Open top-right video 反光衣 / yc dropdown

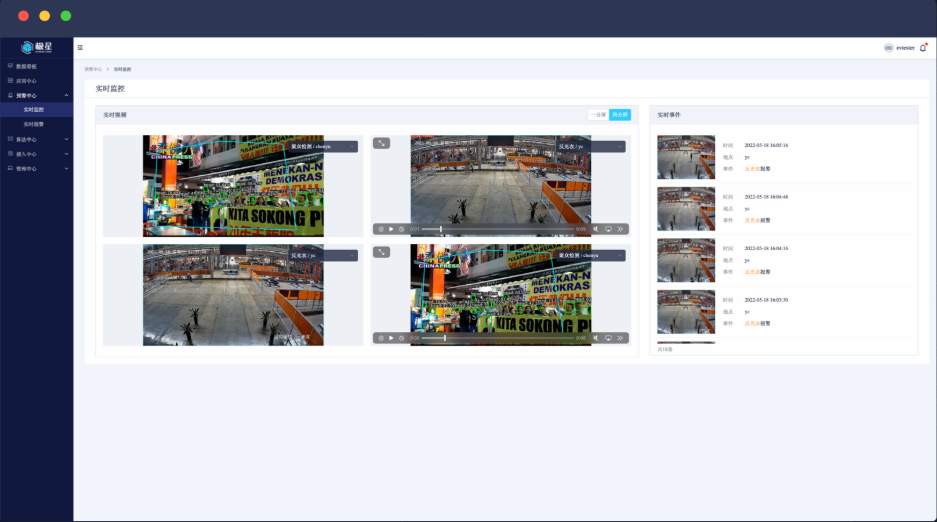(591, 146)
